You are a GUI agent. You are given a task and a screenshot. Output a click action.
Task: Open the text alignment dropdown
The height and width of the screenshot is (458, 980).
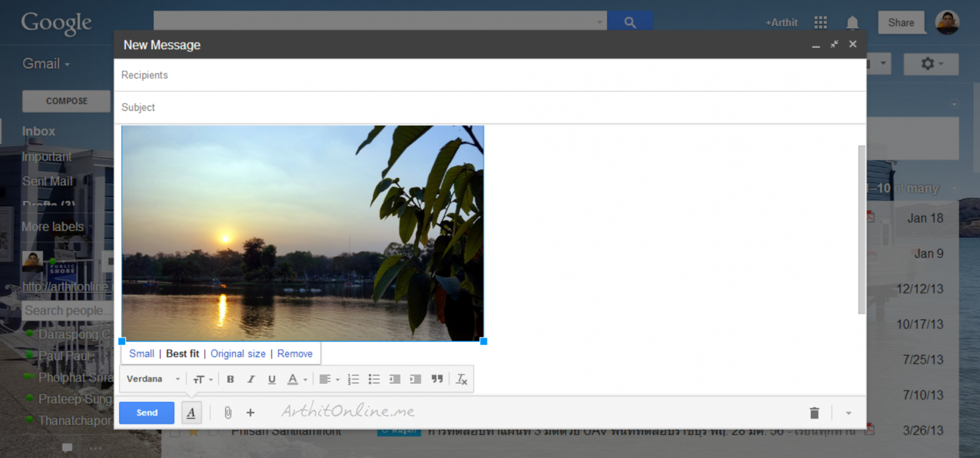coord(329,379)
